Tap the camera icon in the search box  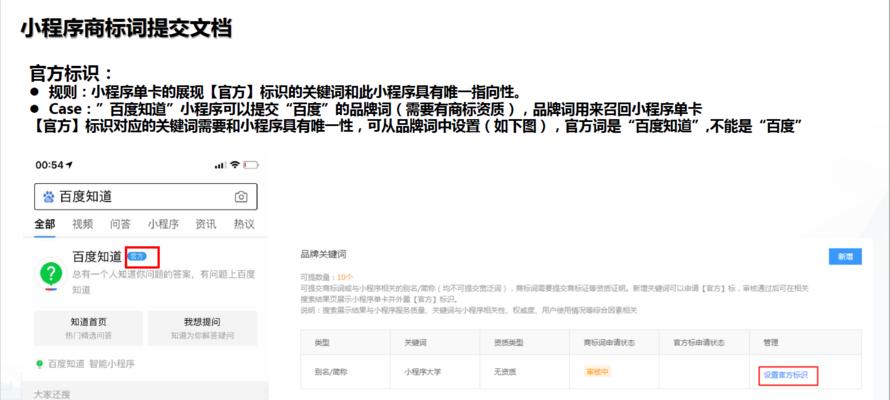pyautogui.click(x=241, y=197)
